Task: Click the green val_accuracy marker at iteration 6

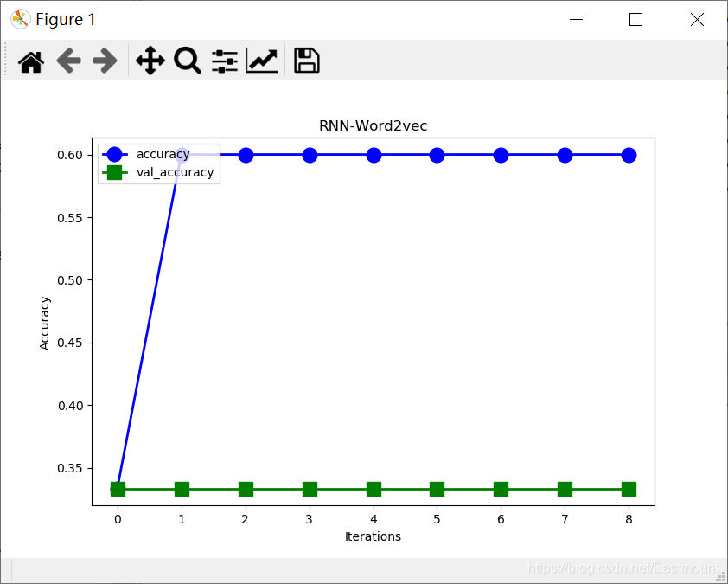Action: click(x=501, y=489)
